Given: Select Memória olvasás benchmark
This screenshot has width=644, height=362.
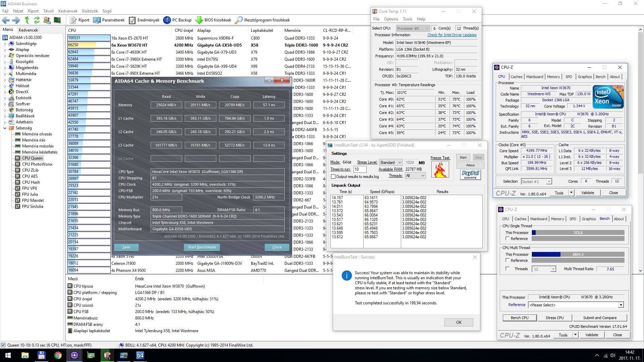Looking at the screenshot, I should point(37,134).
